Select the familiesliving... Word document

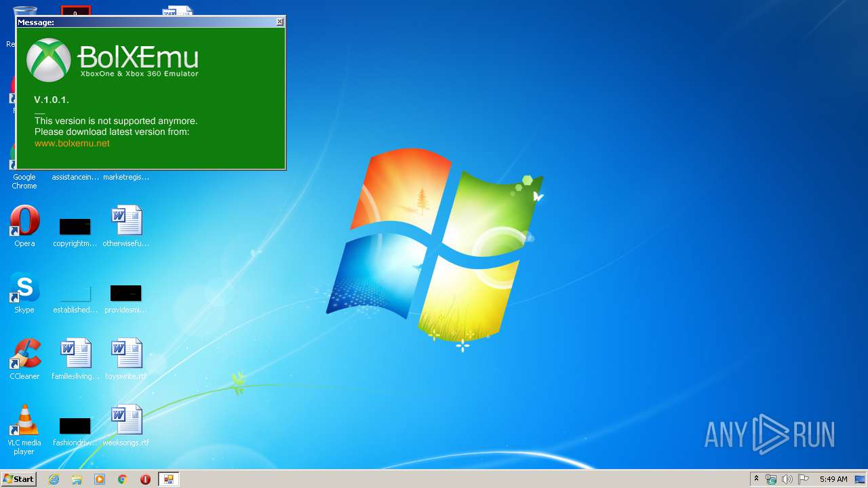[75, 359]
